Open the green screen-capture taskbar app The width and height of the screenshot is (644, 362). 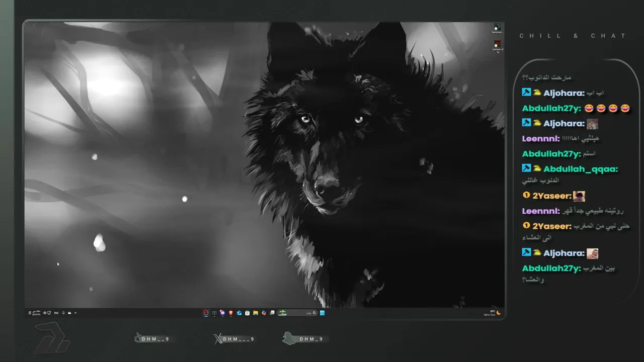tap(214, 313)
